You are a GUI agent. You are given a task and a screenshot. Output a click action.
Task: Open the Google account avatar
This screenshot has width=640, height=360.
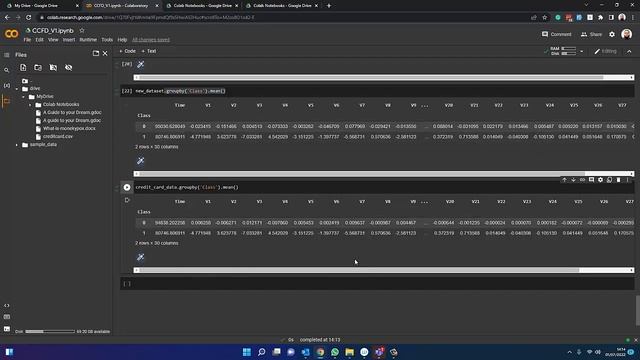click(627, 34)
